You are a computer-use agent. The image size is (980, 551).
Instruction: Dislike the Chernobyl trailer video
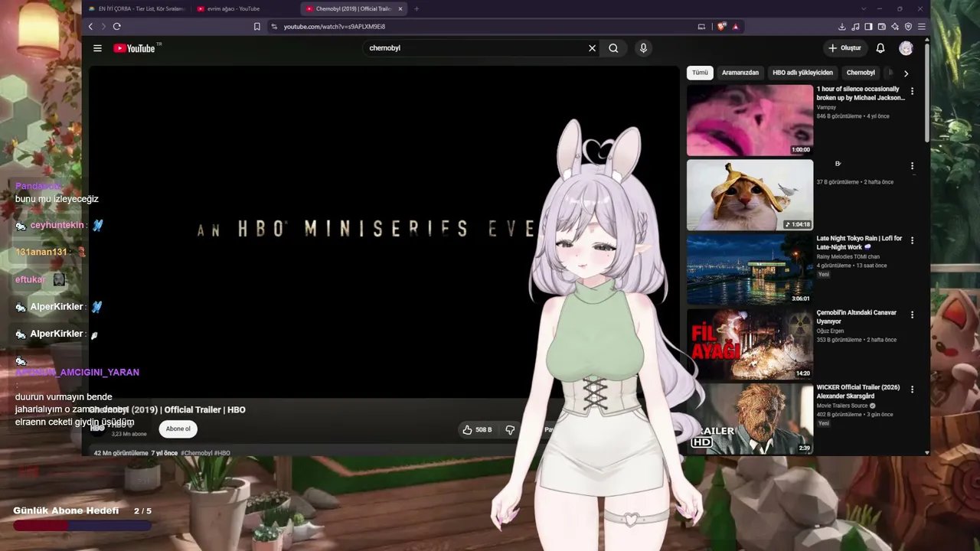point(510,430)
